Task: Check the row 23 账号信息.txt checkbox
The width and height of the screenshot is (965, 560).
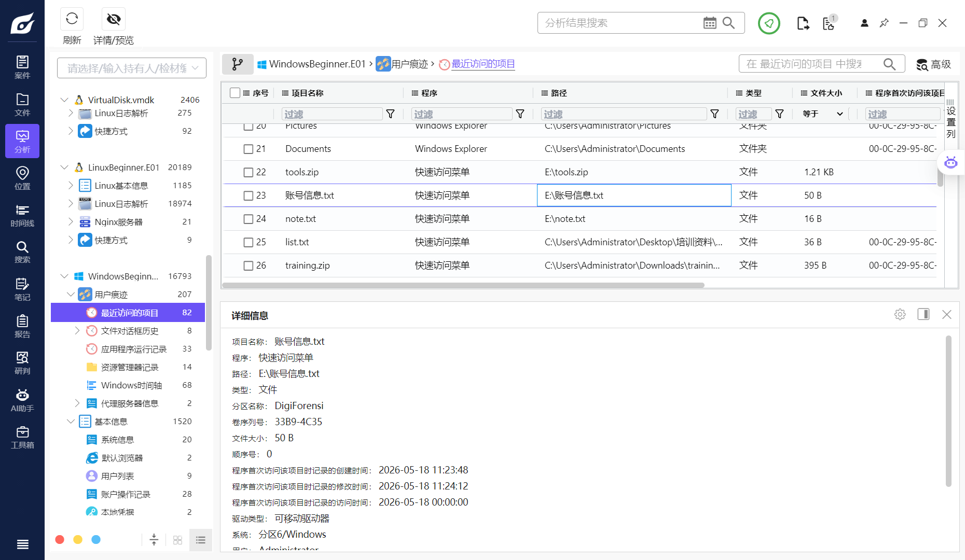Action: tap(249, 196)
